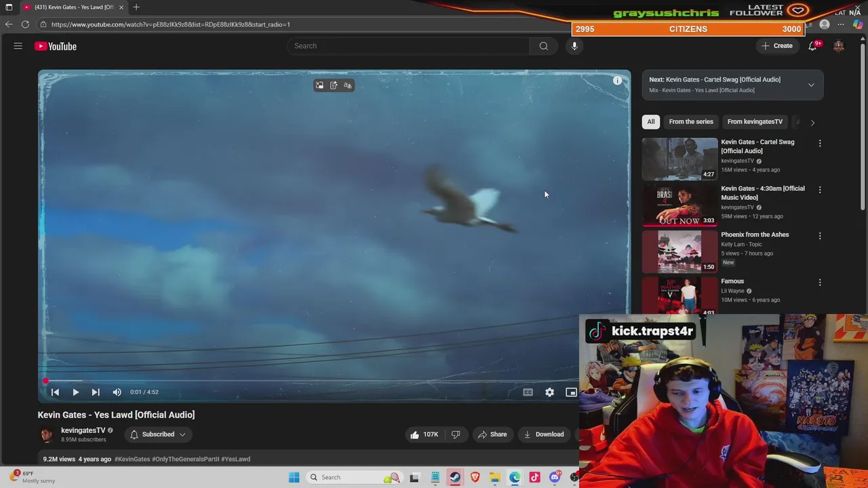Close the Kevin Gates browser tab

click(x=121, y=7)
